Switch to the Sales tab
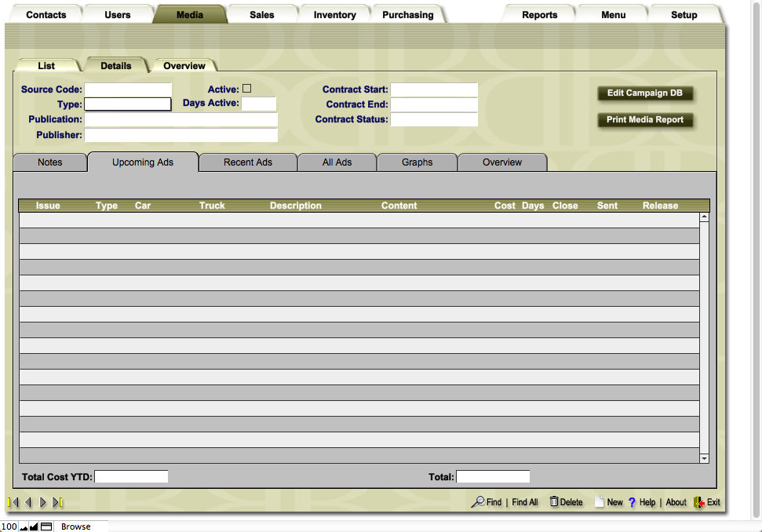 click(x=262, y=15)
